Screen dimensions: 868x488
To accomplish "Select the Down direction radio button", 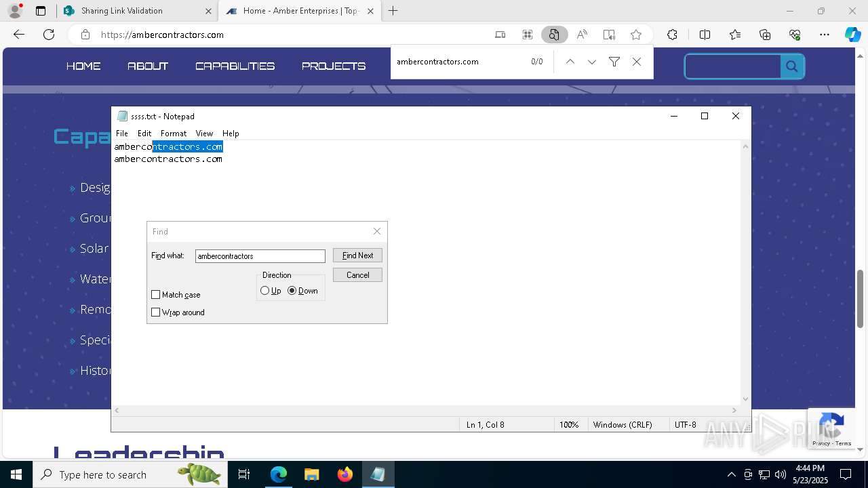I will coord(292,291).
